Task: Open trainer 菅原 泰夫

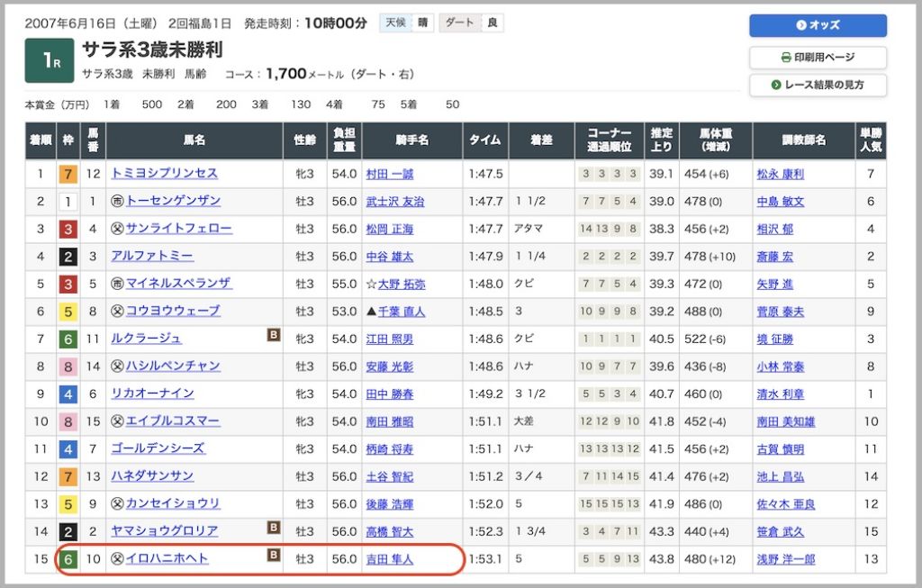Action: tap(781, 312)
